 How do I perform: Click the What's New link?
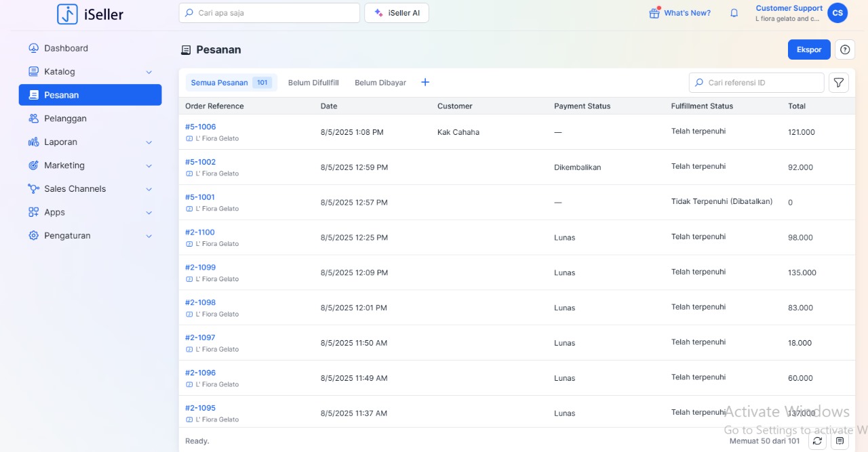tap(680, 13)
